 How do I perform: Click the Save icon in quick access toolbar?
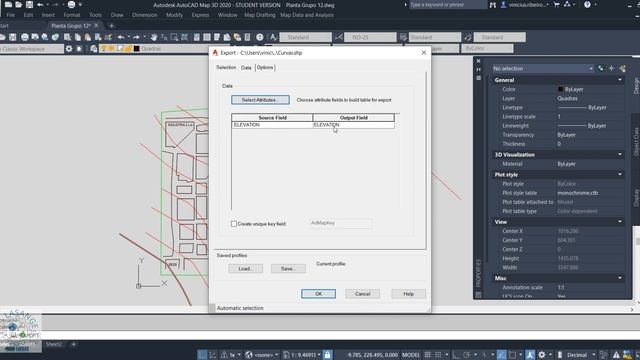29,4
